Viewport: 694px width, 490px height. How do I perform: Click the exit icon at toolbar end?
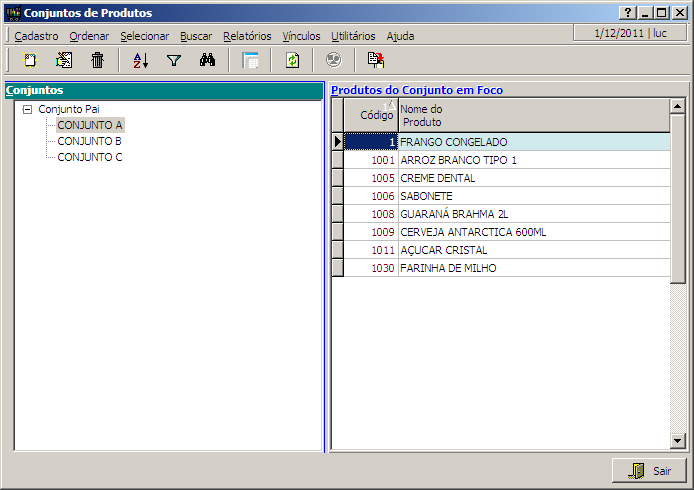(x=375, y=60)
